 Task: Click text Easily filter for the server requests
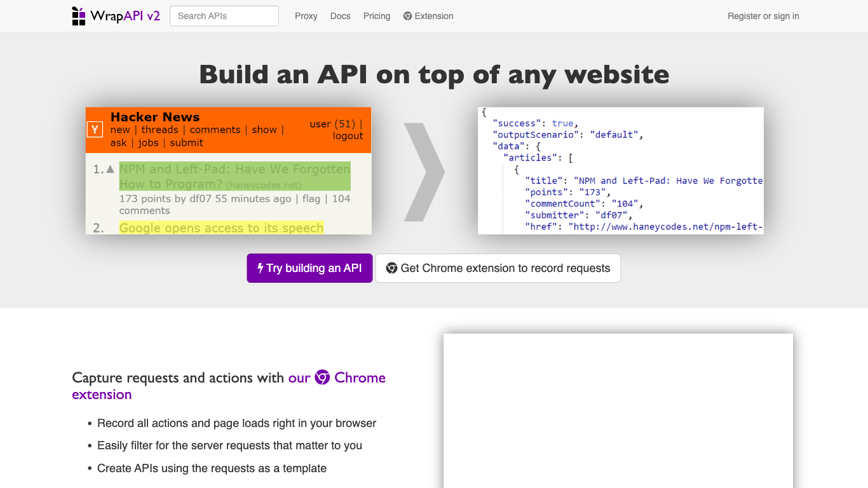pyautogui.click(x=229, y=445)
